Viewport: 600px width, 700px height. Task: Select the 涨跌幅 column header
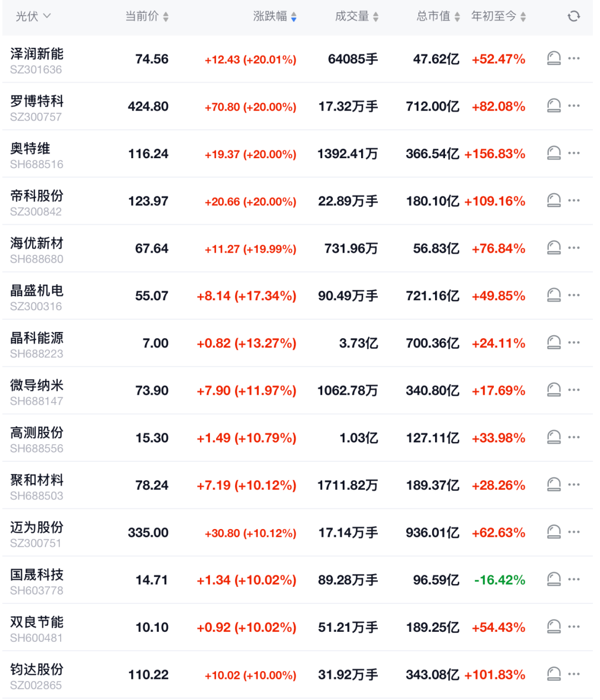click(272, 16)
